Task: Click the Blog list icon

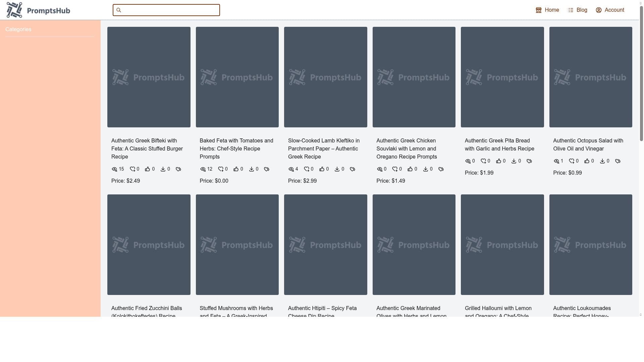Action: tap(571, 10)
